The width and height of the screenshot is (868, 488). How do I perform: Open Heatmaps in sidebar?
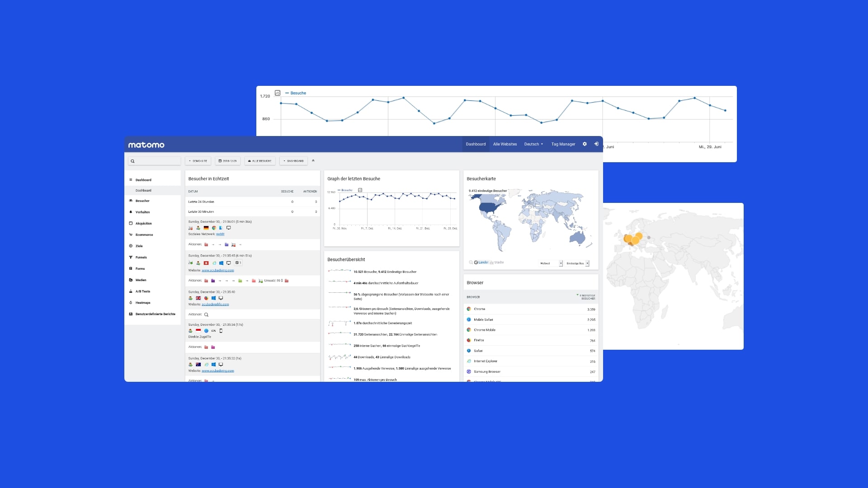143,303
